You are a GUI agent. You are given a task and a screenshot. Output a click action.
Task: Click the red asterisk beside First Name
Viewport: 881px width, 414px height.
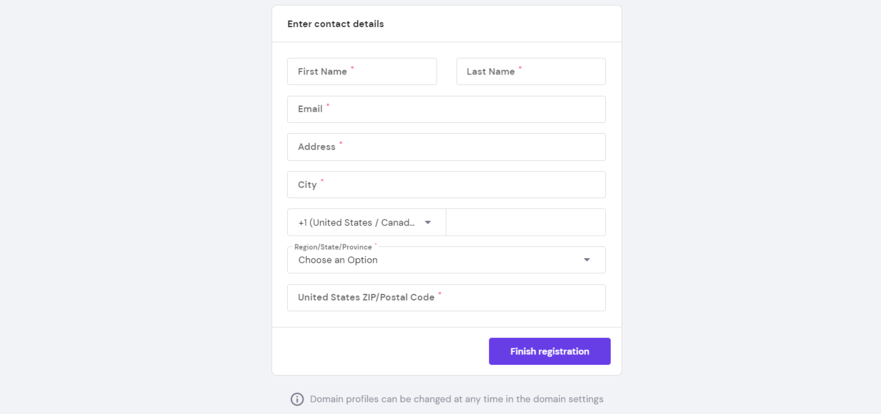click(x=352, y=69)
